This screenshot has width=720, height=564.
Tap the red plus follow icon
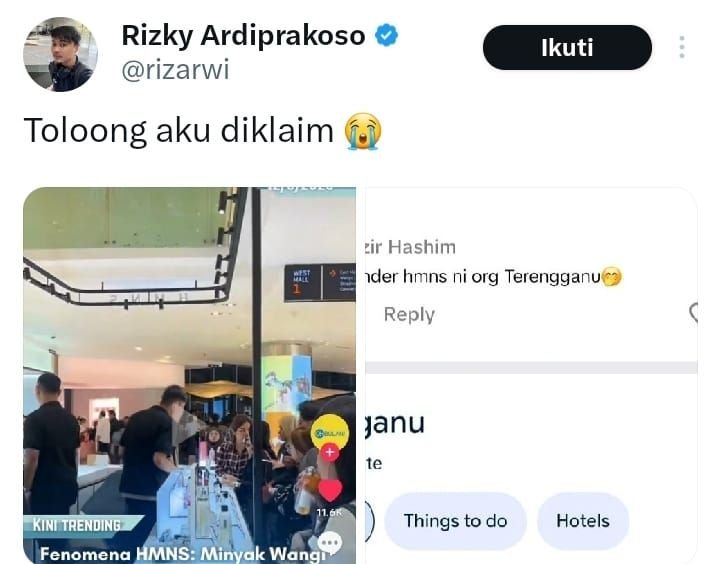329,452
